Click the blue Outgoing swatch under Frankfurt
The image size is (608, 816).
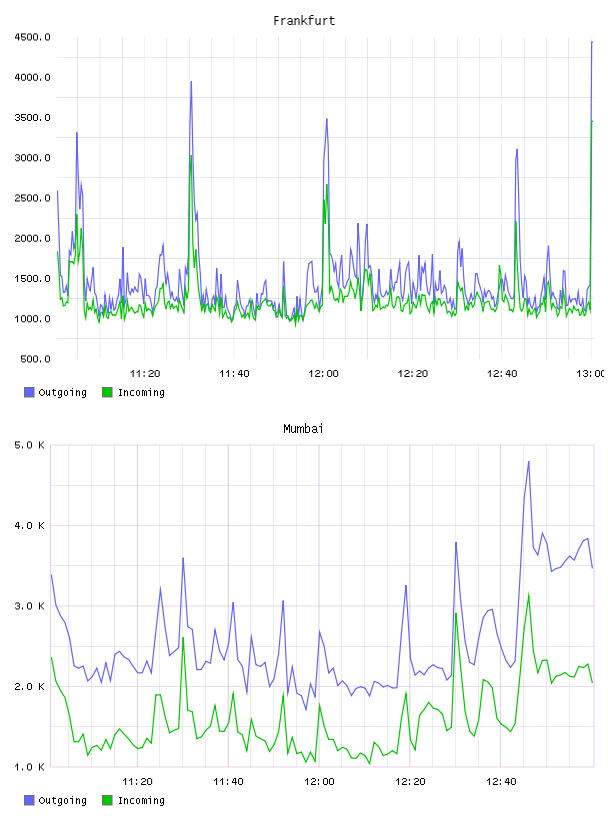tap(29, 392)
